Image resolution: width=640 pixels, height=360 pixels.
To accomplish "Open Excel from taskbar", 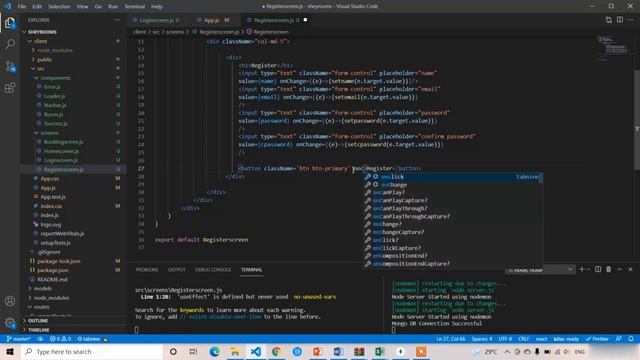I will (x=380, y=351).
